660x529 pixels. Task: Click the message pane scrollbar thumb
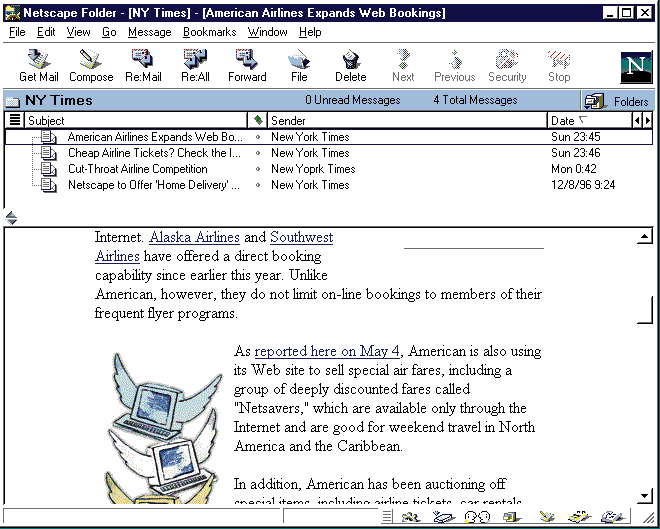645,310
